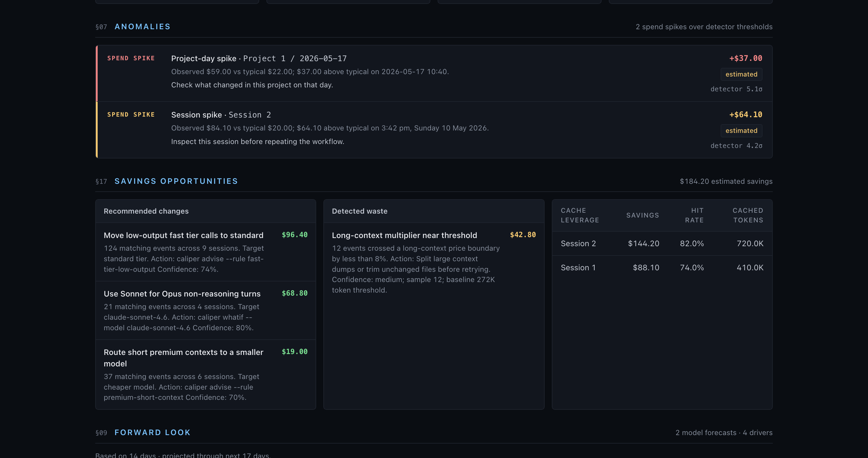Viewport: 868px width, 458px height.
Task: Click the SPEND SPIKE tag for Session 2
Action: pos(131,114)
